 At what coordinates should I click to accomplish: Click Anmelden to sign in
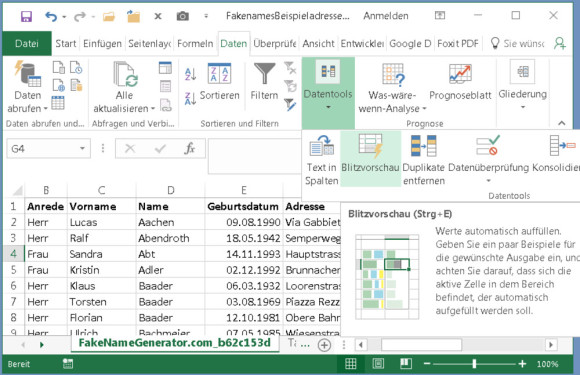coord(386,16)
